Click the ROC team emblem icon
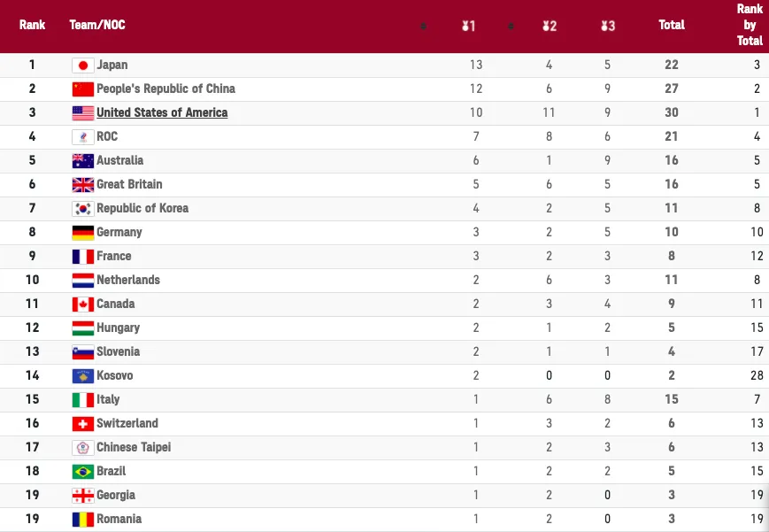 pyautogui.click(x=82, y=136)
